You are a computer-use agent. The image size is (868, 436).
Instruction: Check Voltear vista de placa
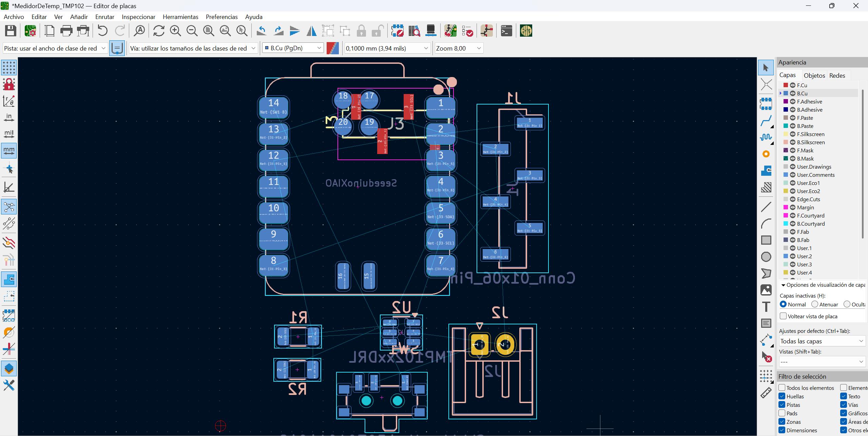pyautogui.click(x=783, y=316)
